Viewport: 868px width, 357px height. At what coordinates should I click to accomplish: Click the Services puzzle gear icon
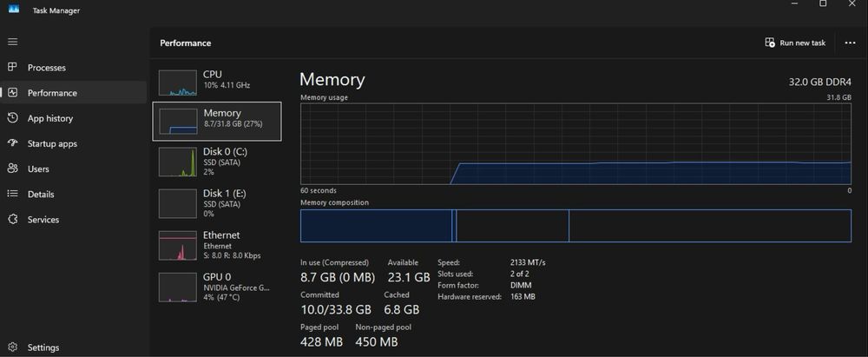13,220
